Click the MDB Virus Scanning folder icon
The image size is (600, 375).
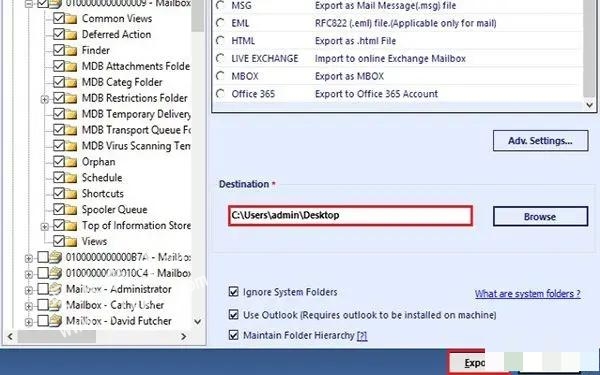tap(71, 146)
